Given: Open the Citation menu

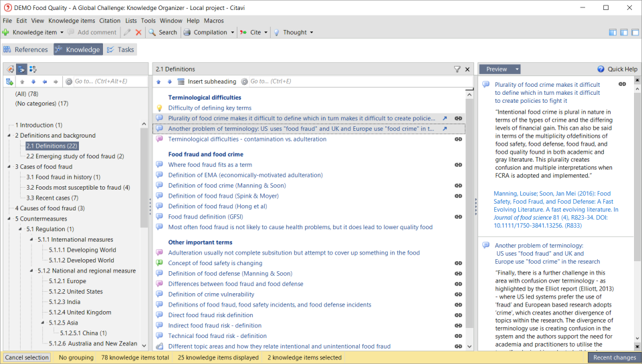Looking at the screenshot, I should click(110, 21).
